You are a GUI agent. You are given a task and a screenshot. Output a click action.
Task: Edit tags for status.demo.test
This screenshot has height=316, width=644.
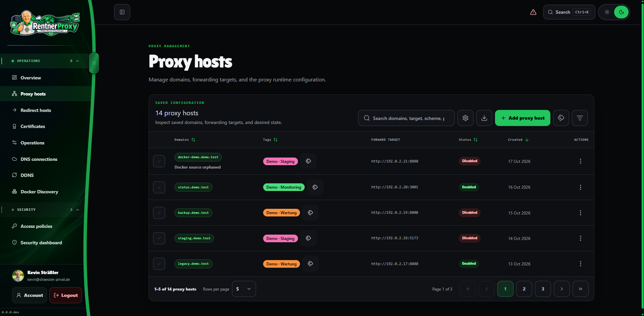click(315, 187)
